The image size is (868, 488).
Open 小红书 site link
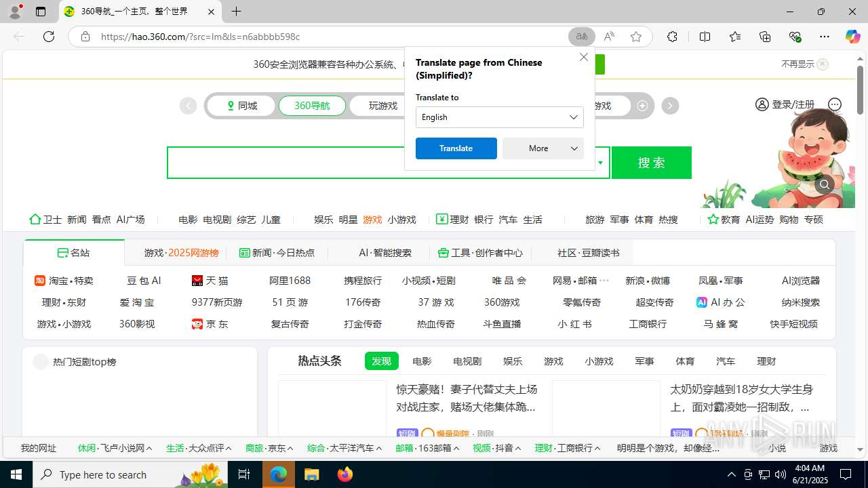(575, 324)
